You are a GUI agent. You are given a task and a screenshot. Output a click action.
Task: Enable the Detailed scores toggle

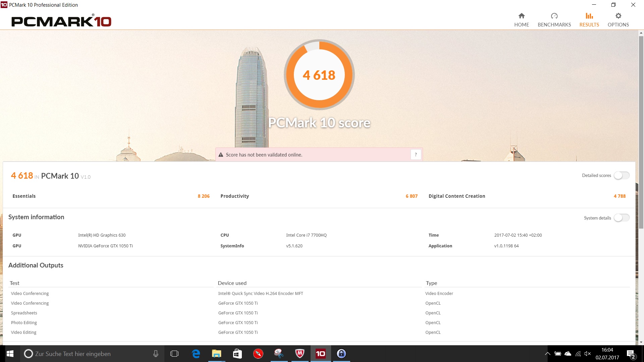point(622,175)
